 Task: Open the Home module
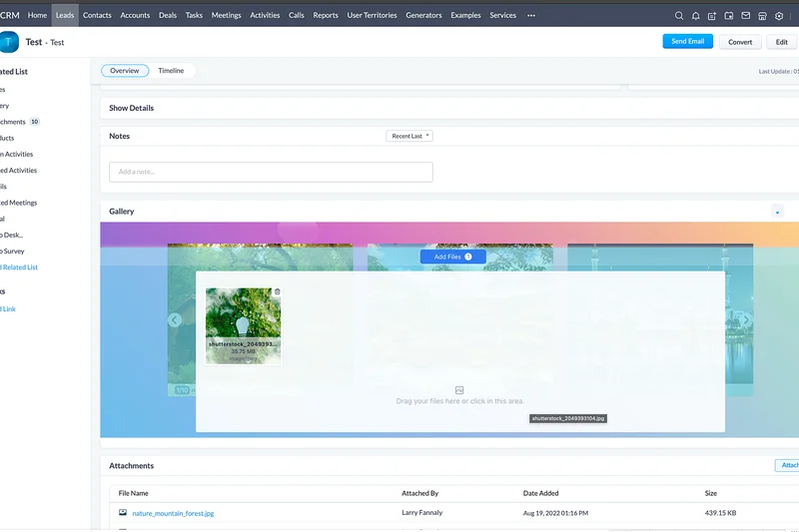click(x=37, y=15)
